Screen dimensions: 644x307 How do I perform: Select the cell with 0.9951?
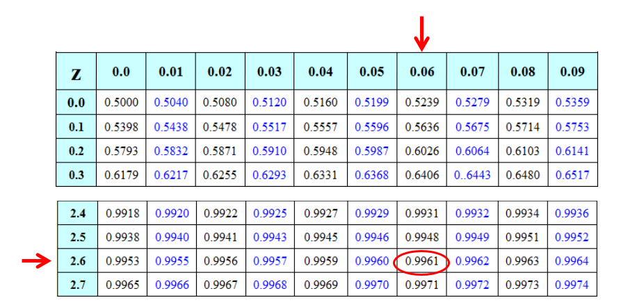click(x=523, y=237)
